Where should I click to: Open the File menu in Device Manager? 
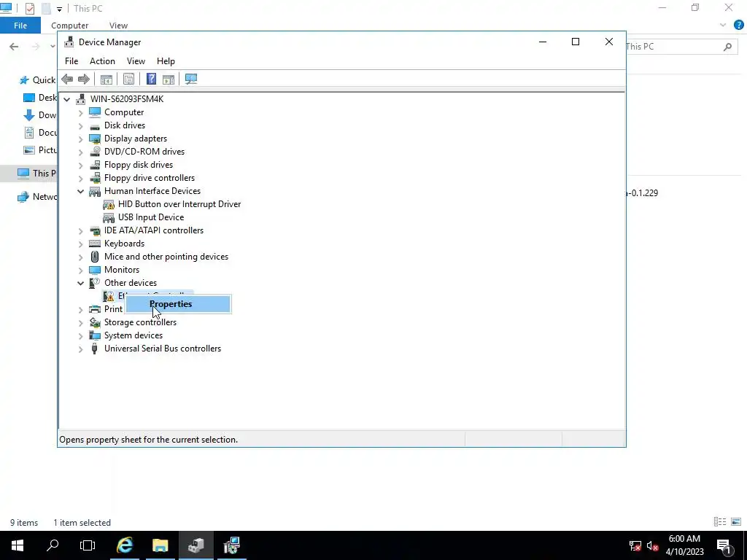[71, 61]
